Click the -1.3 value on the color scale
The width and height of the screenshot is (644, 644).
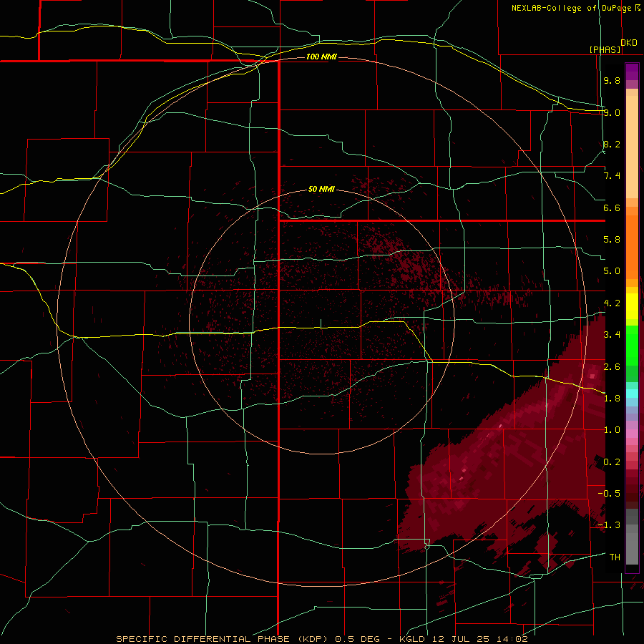click(609, 525)
